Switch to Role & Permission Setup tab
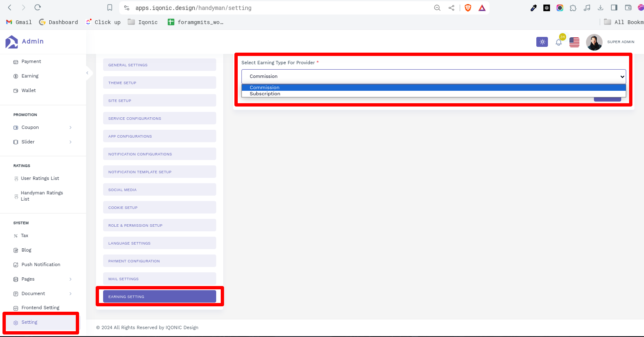 tap(159, 225)
